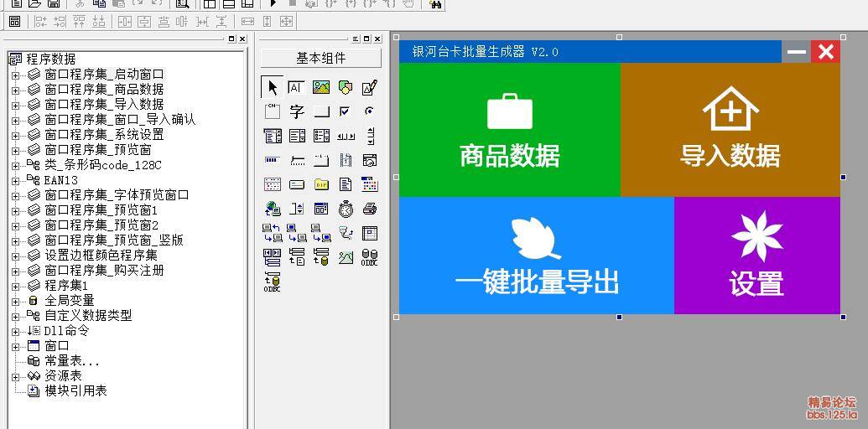Pick the color selector component icon
This screenshot has width=868, height=429.
coord(370,184)
